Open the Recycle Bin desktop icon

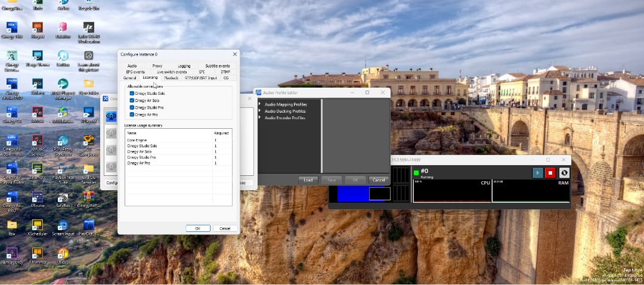88,4
